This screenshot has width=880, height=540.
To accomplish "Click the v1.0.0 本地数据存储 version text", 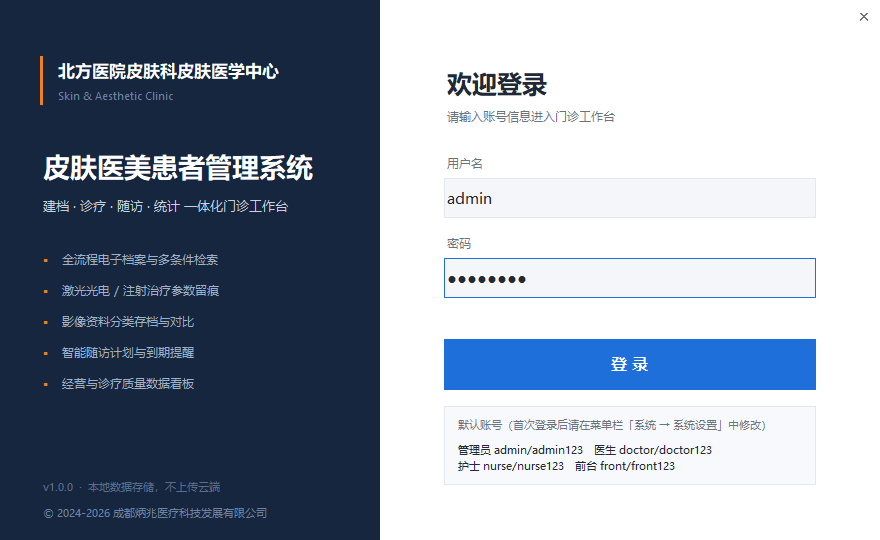I will tap(132, 487).
